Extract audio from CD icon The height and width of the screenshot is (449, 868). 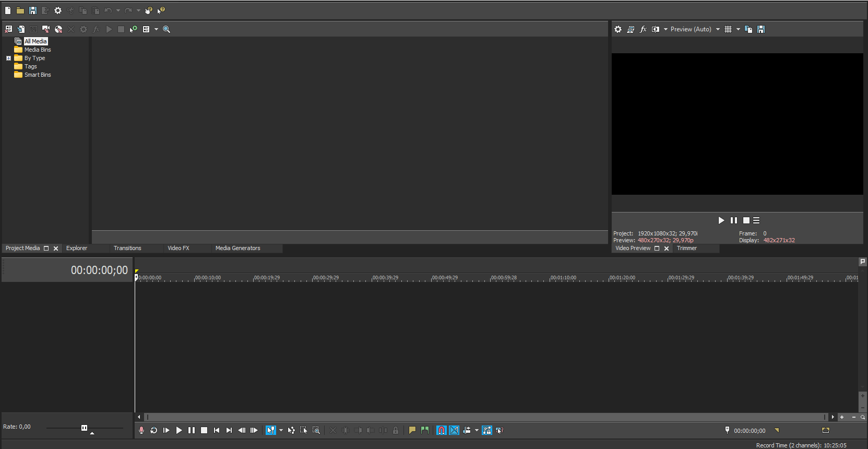point(58,29)
